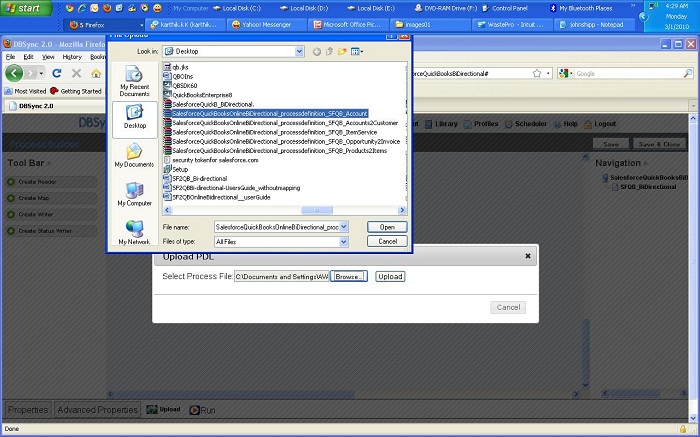Image resolution: width=700 pixels, height=437 pixels.
Task: Click the Up One Level folder icon
Action: [x=329, y=51]
